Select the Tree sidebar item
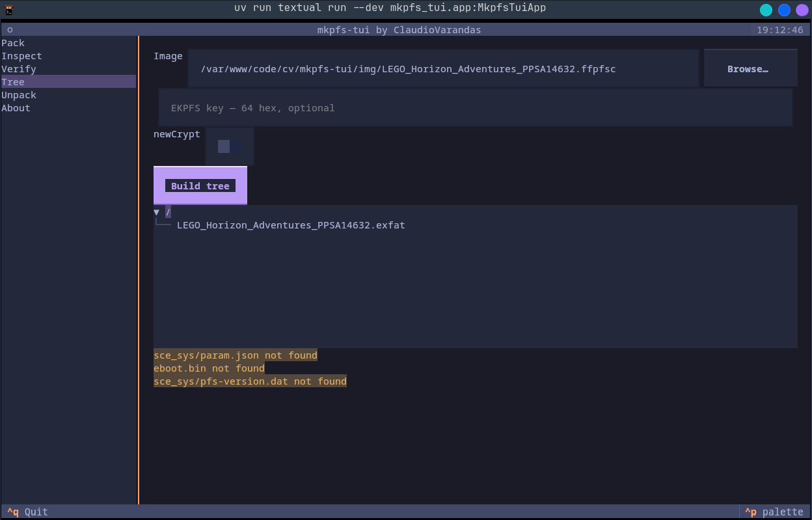812x520 pixels. tap(68, 82)
